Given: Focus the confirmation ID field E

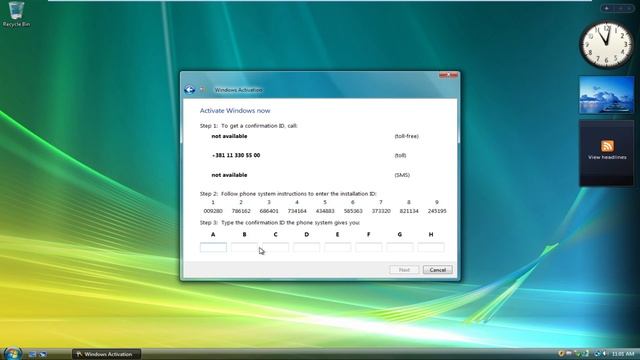Looking at the screenshot, I should point(338,247).
